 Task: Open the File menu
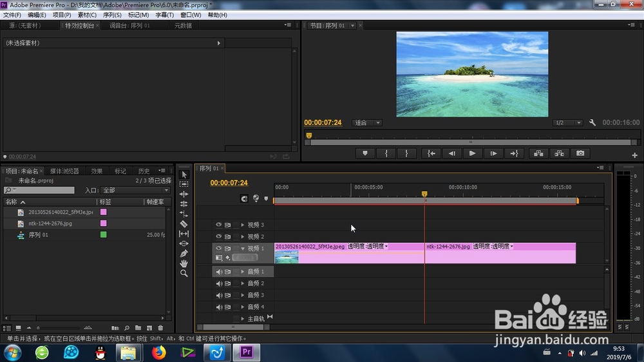pos(12,15)
